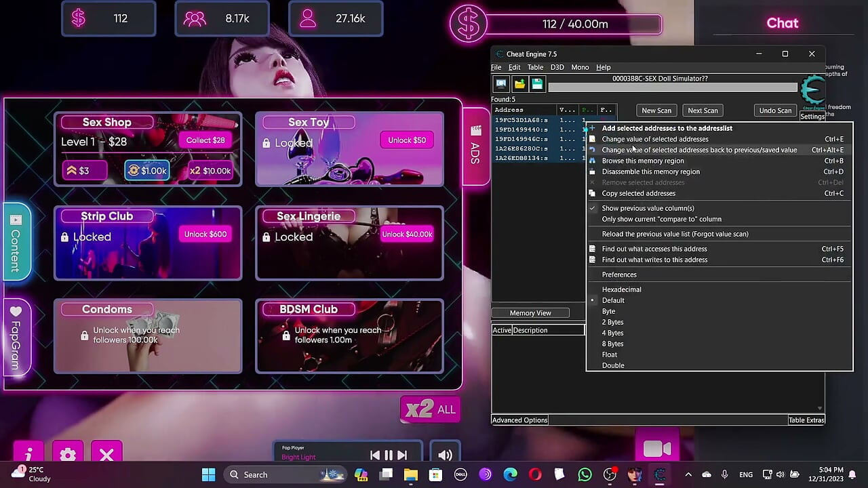
Task: Skip to next track in player
Action: [402, 455]
